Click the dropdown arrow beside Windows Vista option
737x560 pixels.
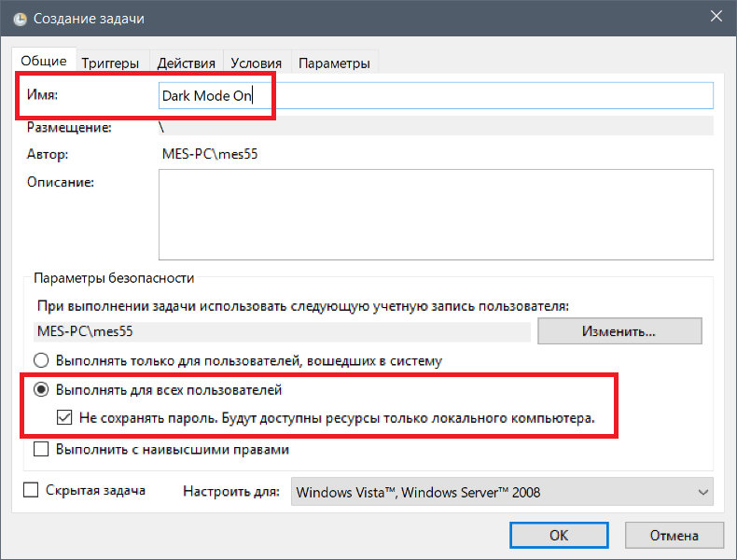[702, 492]
